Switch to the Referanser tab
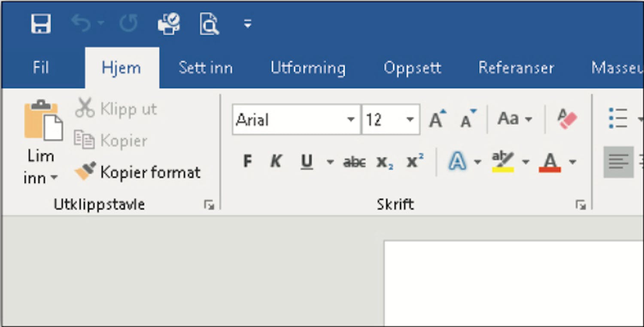This screenshot has height=327, width=644. click(516, 68)
